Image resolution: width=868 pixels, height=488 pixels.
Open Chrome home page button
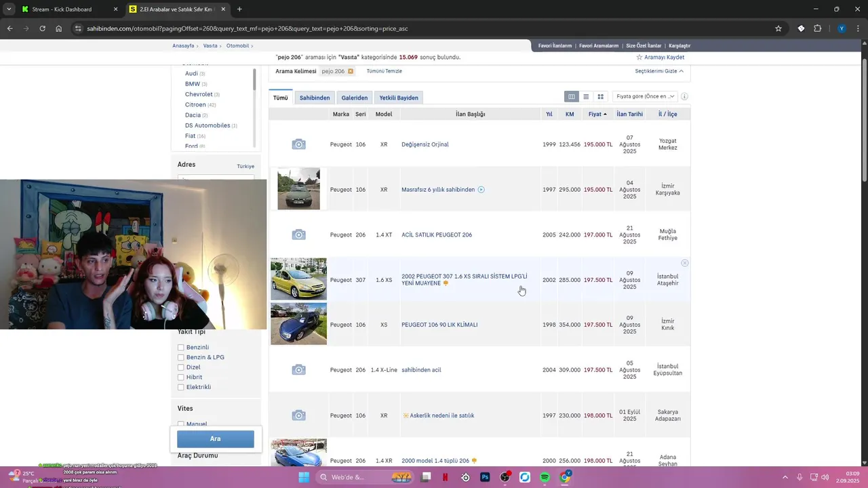coord(58,28)
